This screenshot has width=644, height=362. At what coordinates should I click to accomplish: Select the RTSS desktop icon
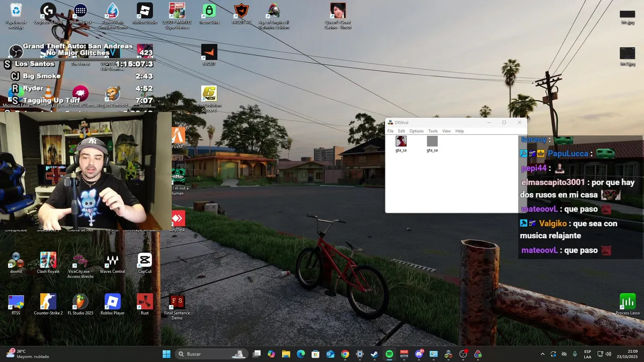pyautogui.click(x=16, y=305)
